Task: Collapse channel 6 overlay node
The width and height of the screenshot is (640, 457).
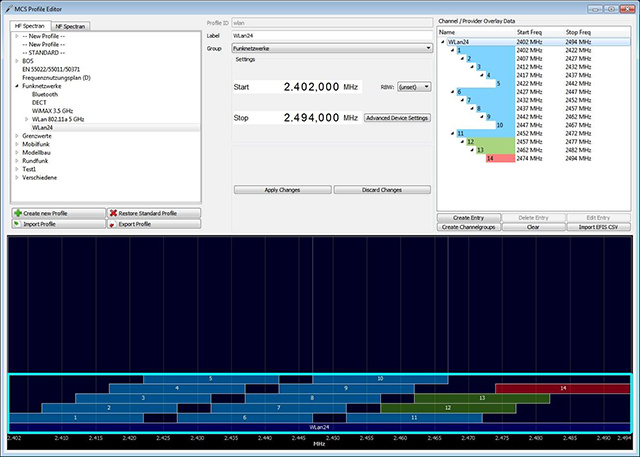Action: (x=453, y=92)
